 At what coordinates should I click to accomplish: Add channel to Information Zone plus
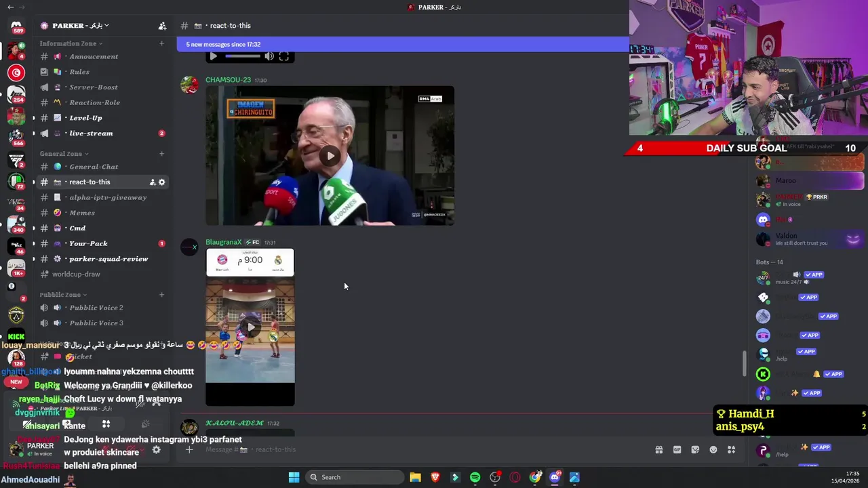click(x=161, y=43)
